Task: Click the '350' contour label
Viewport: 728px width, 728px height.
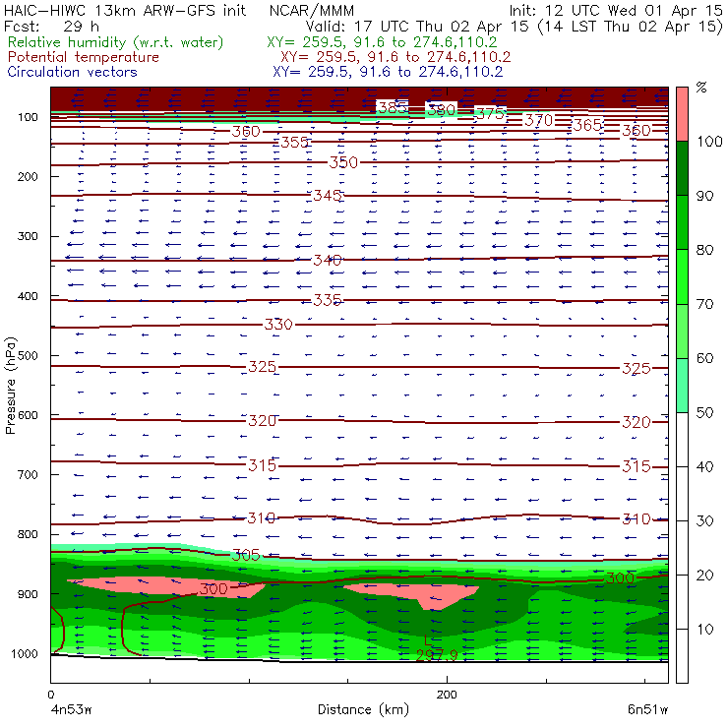Action: pyautogui.click(x=343, y=162)
